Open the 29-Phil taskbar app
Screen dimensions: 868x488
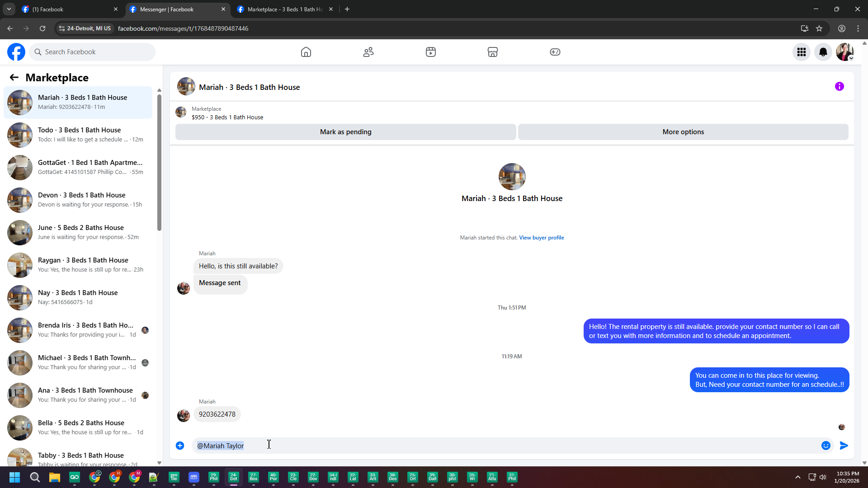click(214, 477)
